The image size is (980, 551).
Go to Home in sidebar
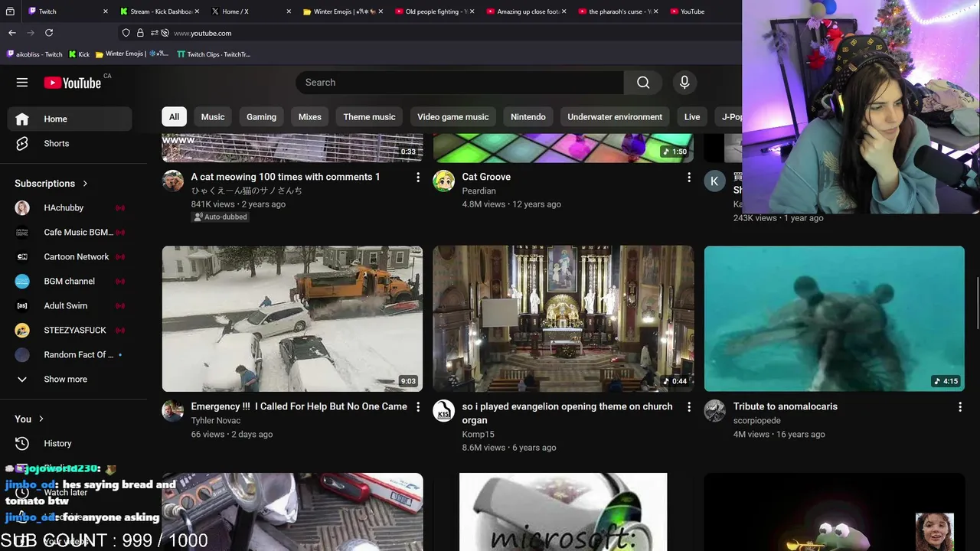pyautogui.click(x=70, y=119)
